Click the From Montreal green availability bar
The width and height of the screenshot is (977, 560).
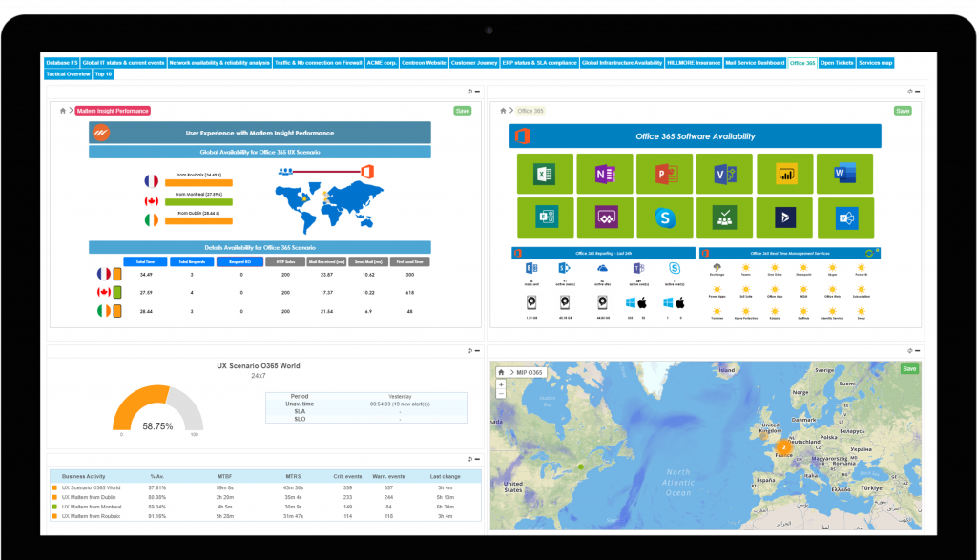click(198, 202)
